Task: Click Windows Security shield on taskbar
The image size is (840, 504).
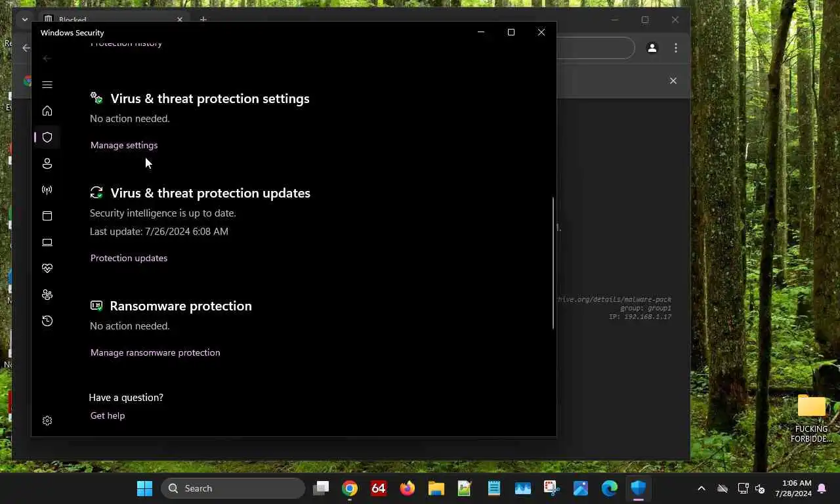Action: (639, 488)
